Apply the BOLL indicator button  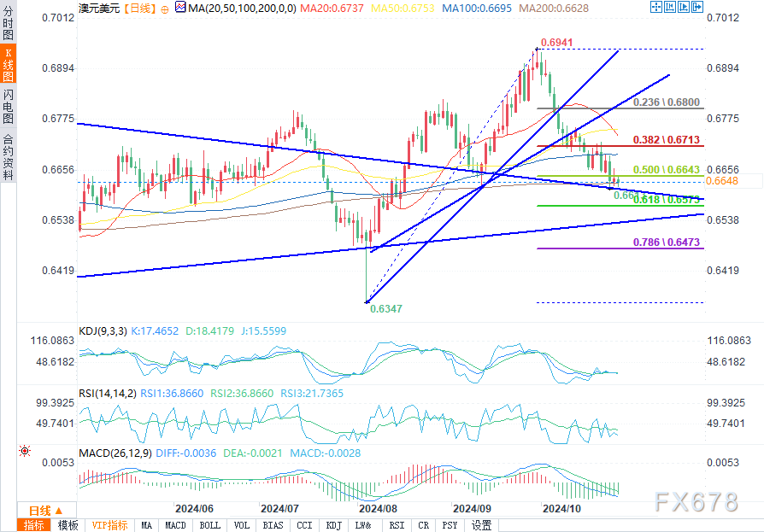[x=210, y=525]
